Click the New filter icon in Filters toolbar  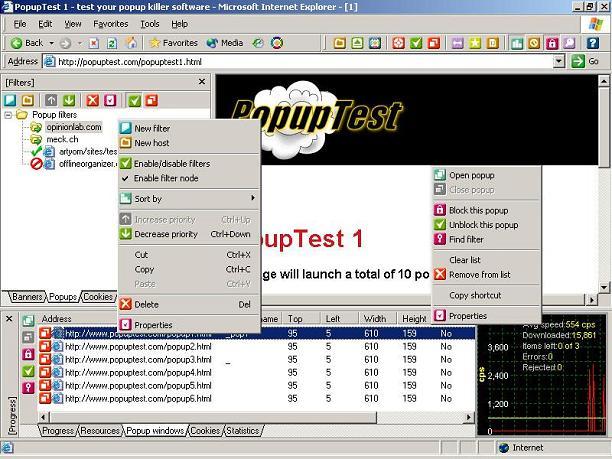click(x=10, y=100)
